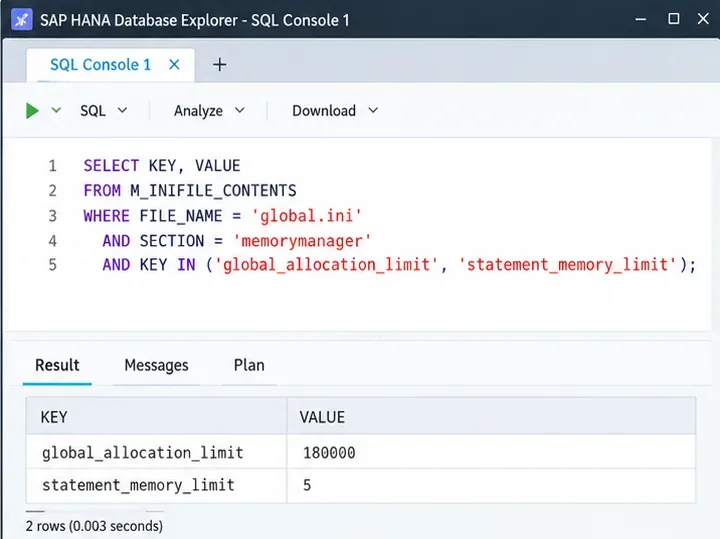This screenshot has width=720, height=539.
Task: Select the global_allocation_limit result cell
Action: (157, 452)
